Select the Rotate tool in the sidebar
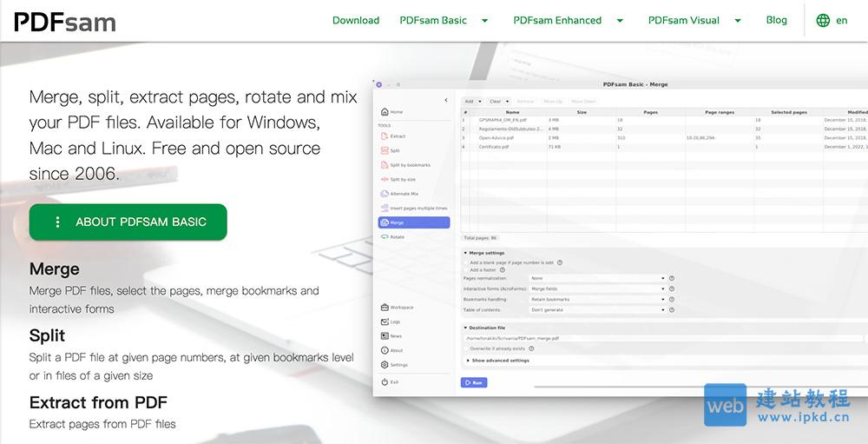This screenshot has height=444, width=868. [x=397, y=237]
